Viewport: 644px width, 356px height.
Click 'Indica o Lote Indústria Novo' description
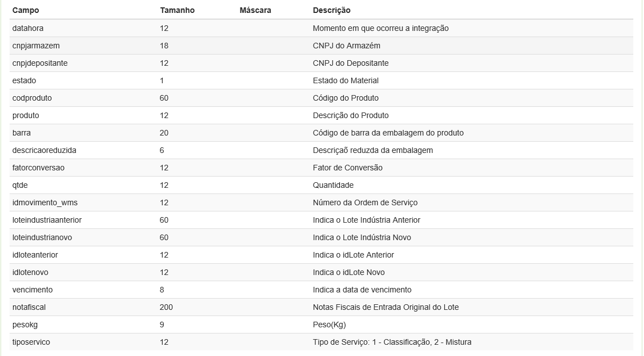[x=362, y=237]
